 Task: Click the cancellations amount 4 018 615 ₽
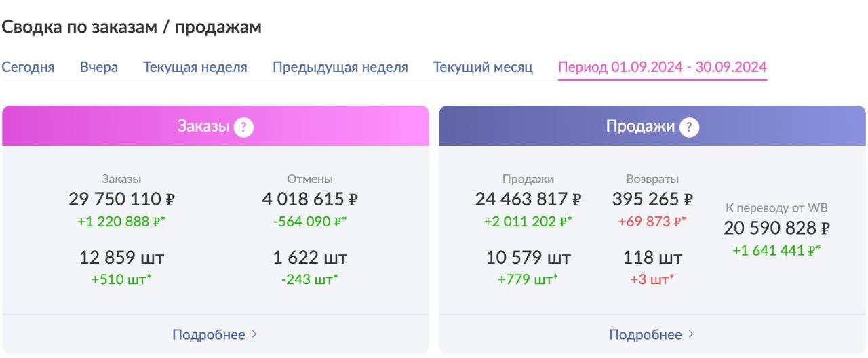[x=310, y=199]
